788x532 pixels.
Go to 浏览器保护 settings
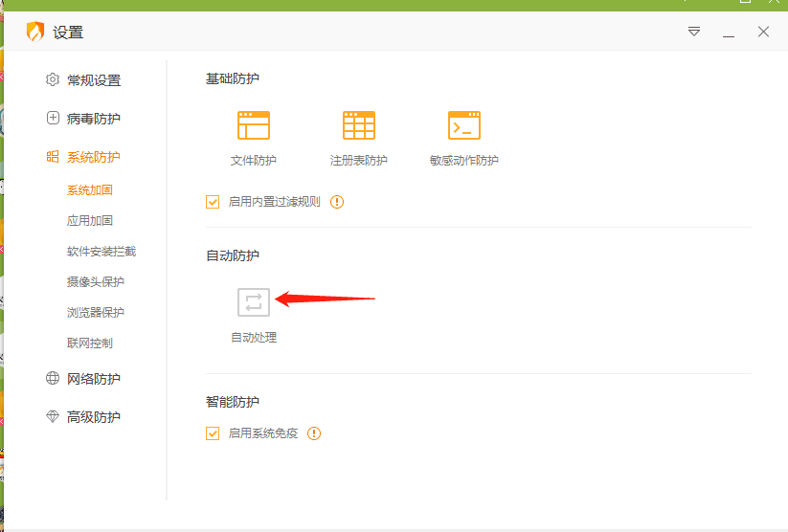coord(96,313)
